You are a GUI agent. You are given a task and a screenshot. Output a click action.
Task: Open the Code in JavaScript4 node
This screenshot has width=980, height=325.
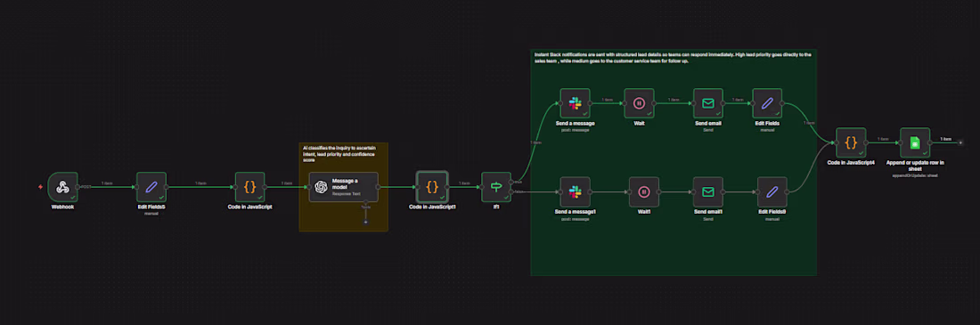851,142
